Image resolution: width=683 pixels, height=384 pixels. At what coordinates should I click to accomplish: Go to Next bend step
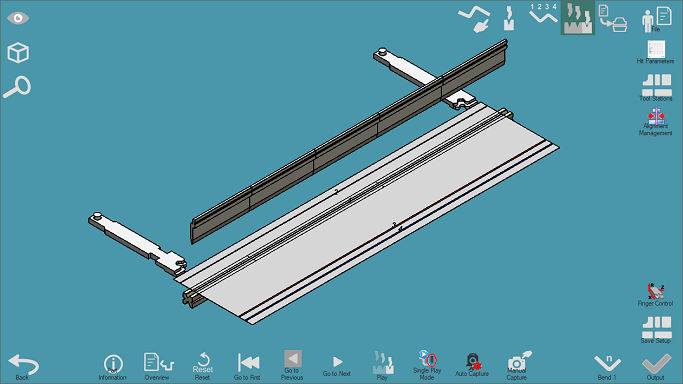coord(337,367)
